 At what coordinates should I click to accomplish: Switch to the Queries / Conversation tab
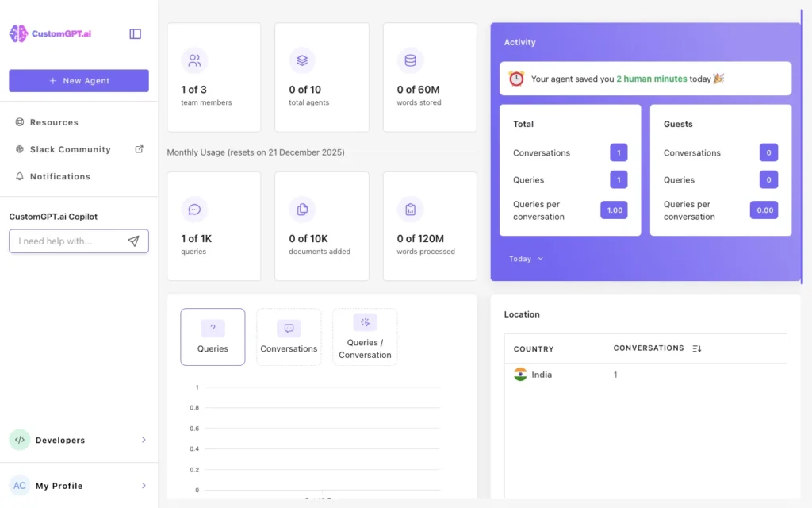365,337
